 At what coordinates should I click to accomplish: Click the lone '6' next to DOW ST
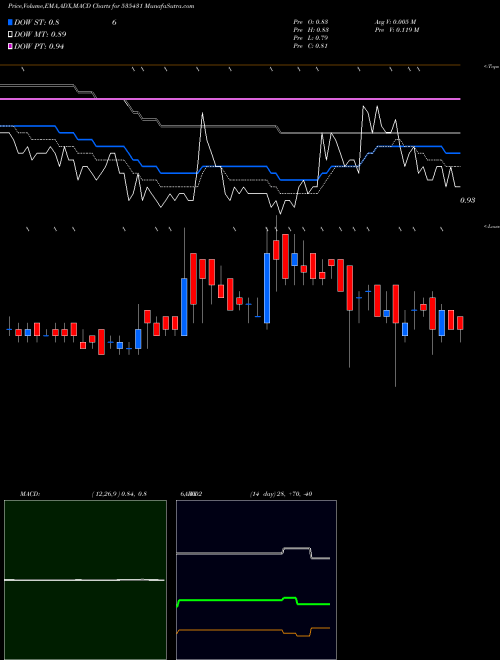tap(114, 23)
